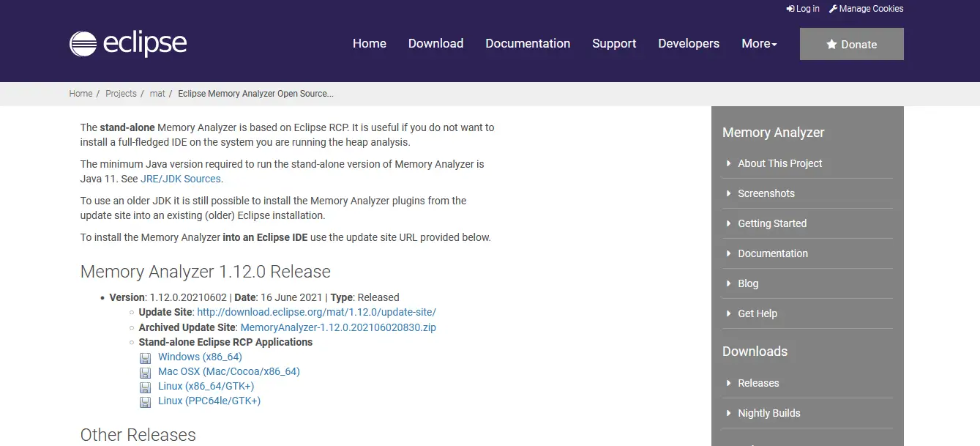Click breadcrumb text Eclipse Memory Analyzer Open Source...

(x=255, y=94)
